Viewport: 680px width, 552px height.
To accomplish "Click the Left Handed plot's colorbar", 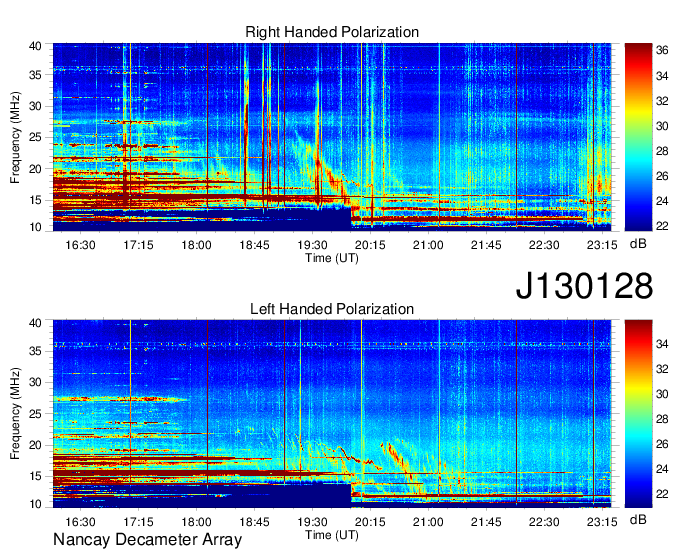I will [638, 414].
